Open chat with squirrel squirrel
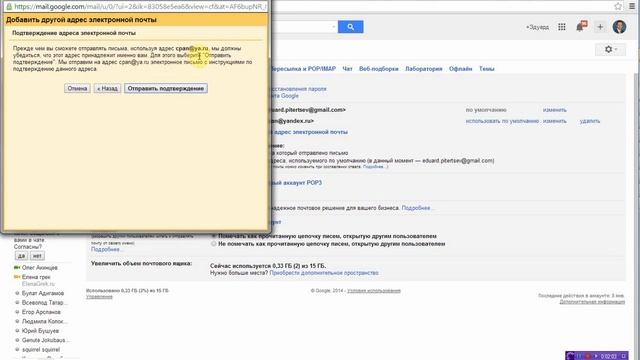640x360 pixels. pos(41,349)
